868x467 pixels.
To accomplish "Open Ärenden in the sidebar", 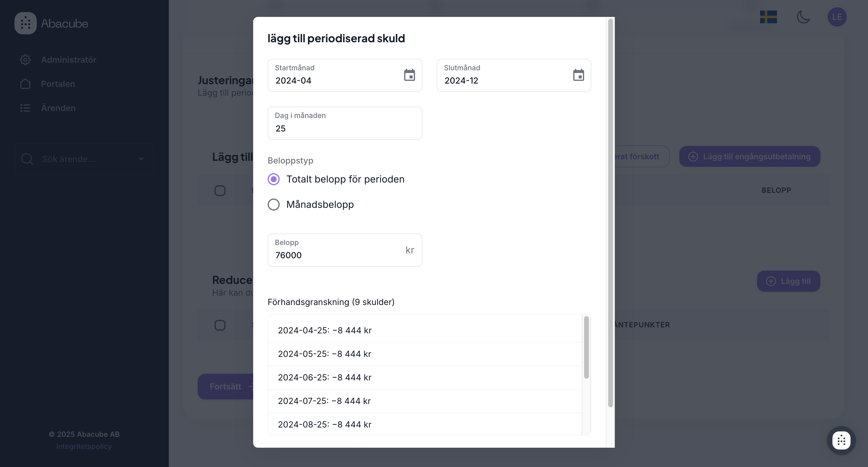I will tap(58, 108).
